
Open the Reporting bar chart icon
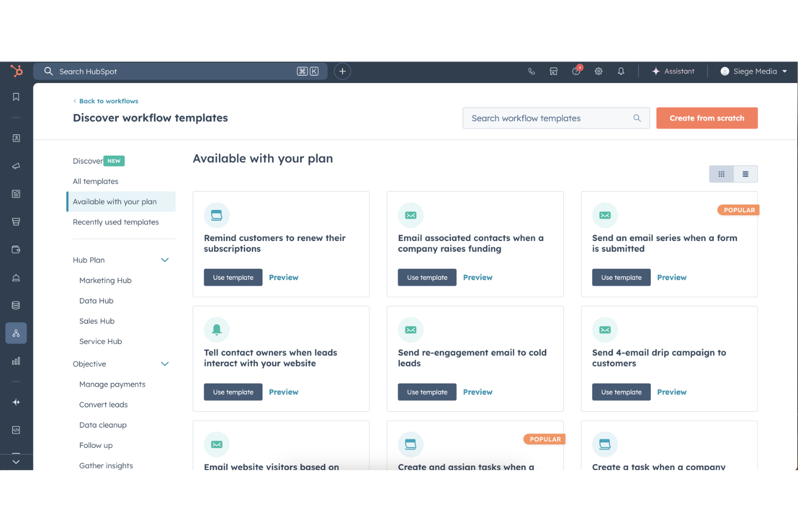[16, 361]
